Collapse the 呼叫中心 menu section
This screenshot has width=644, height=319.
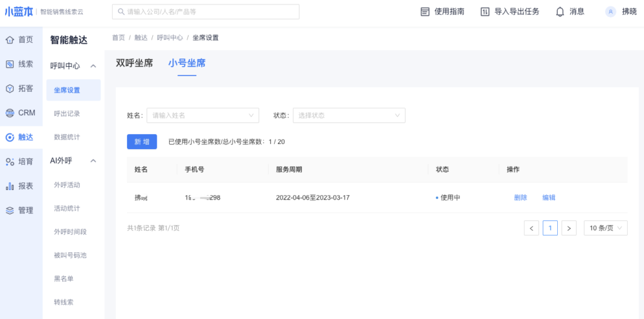(93, 66)
